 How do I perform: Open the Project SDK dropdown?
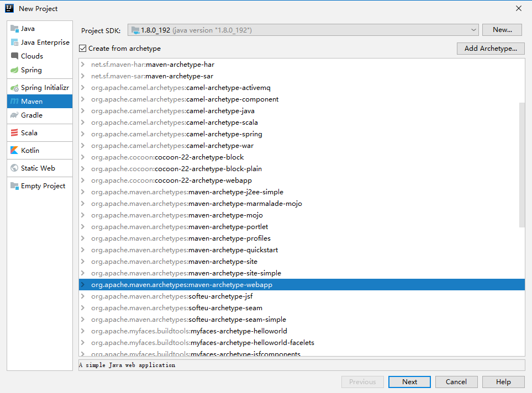point(473,30)
